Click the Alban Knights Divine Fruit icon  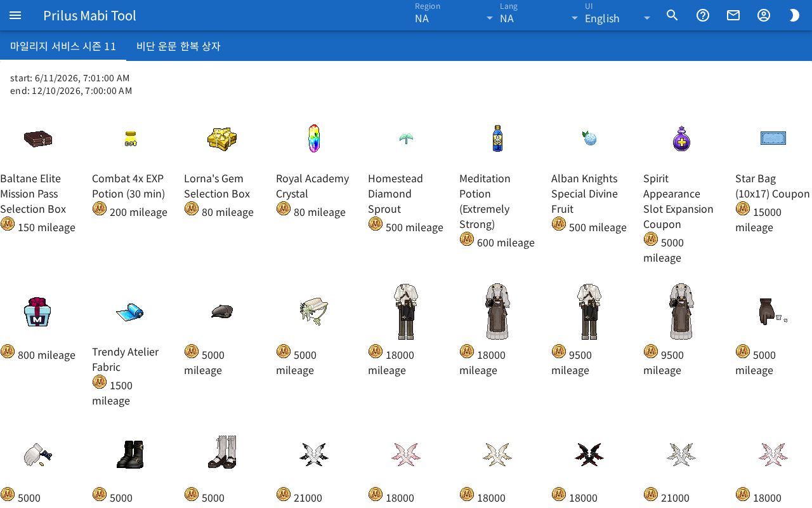(589, 138)
